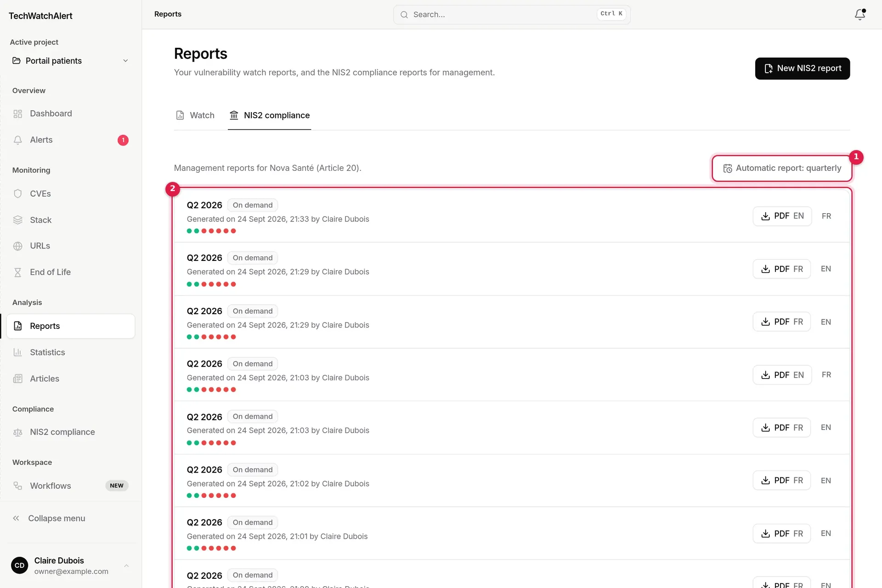Click the Reports document icon in sidebar

18,326
